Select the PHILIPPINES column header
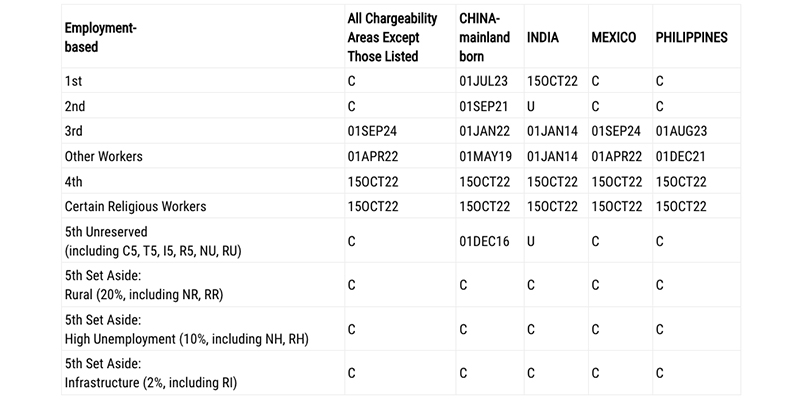The width and height of the screenshot is (800, 400). tap(692, 37)
